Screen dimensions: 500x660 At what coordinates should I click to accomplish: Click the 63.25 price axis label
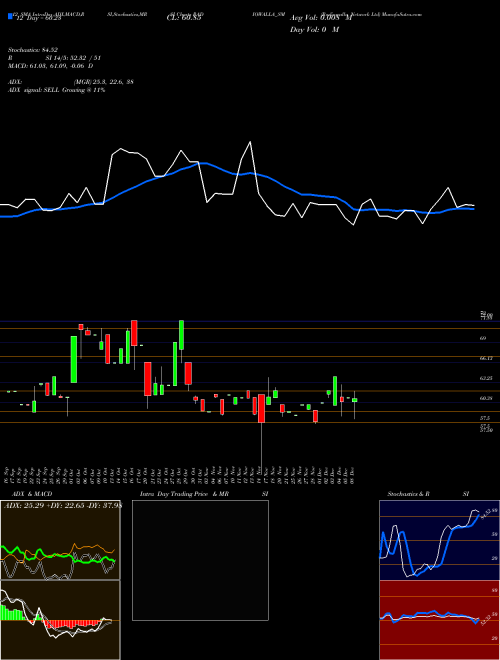pyautogui.click(x=486, y=378)
